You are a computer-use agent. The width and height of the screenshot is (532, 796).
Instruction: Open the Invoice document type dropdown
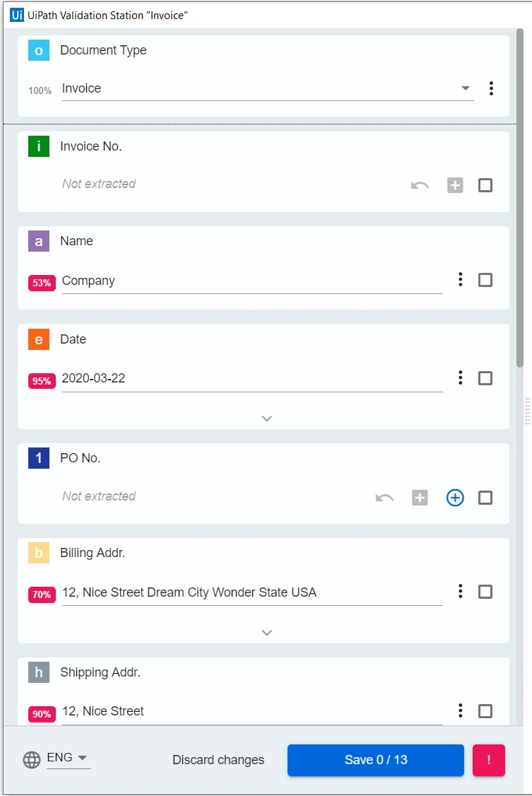[x=268, y=88]
